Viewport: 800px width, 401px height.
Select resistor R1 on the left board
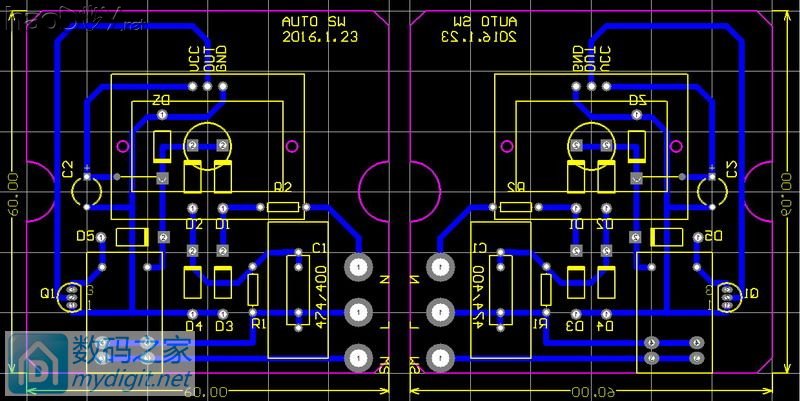[254, 290]
